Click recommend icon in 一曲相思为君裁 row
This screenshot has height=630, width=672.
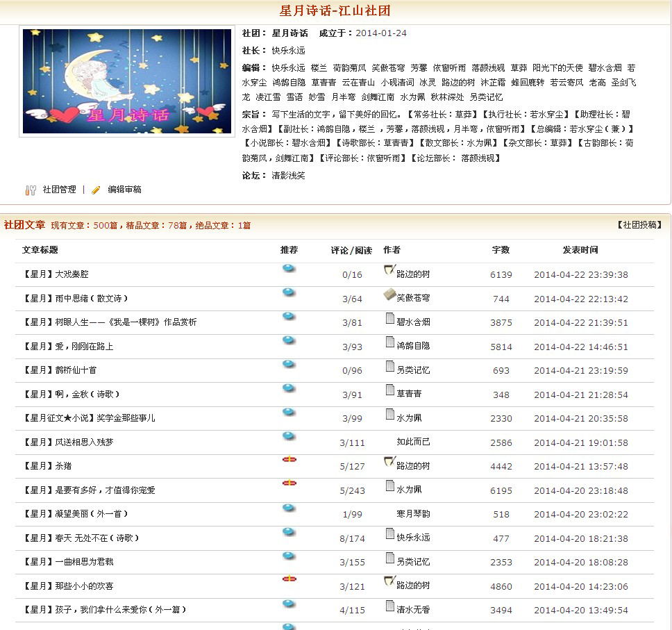[x=289, y=556]
